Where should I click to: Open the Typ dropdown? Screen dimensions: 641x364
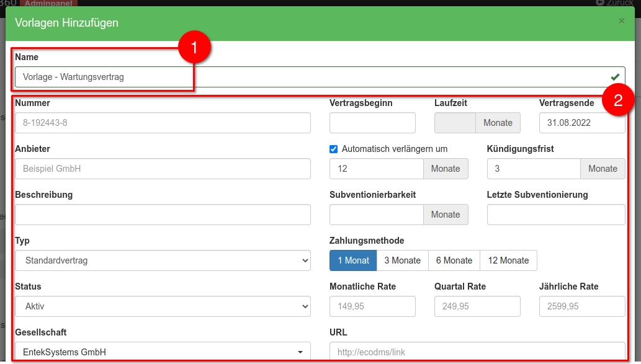[x=163, y=260]
